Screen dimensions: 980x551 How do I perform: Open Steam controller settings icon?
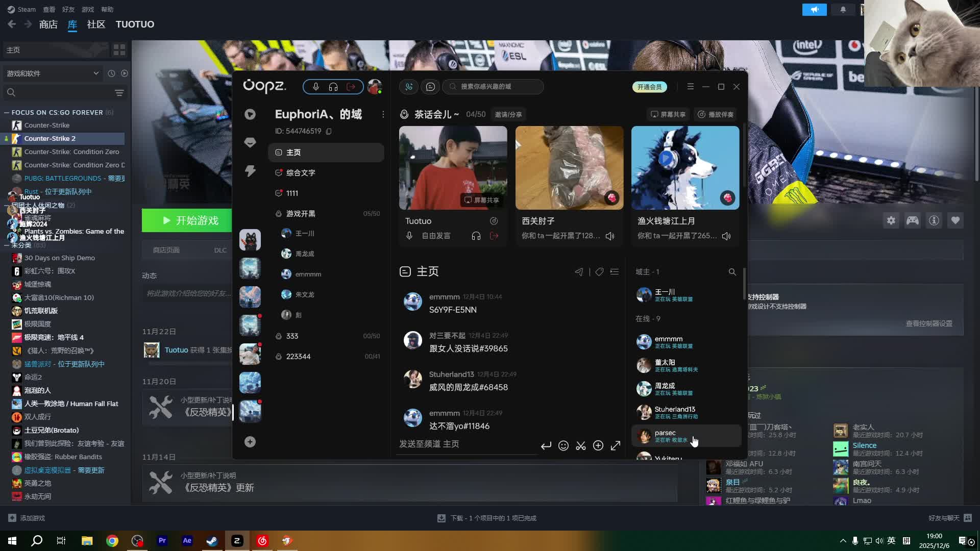point(913,220)
